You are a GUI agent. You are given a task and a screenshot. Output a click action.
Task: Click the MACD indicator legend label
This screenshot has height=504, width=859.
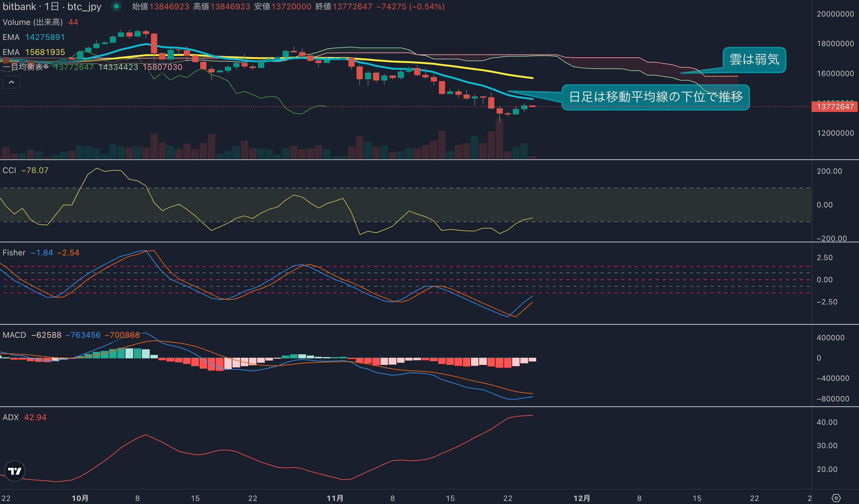click(14, 335)
